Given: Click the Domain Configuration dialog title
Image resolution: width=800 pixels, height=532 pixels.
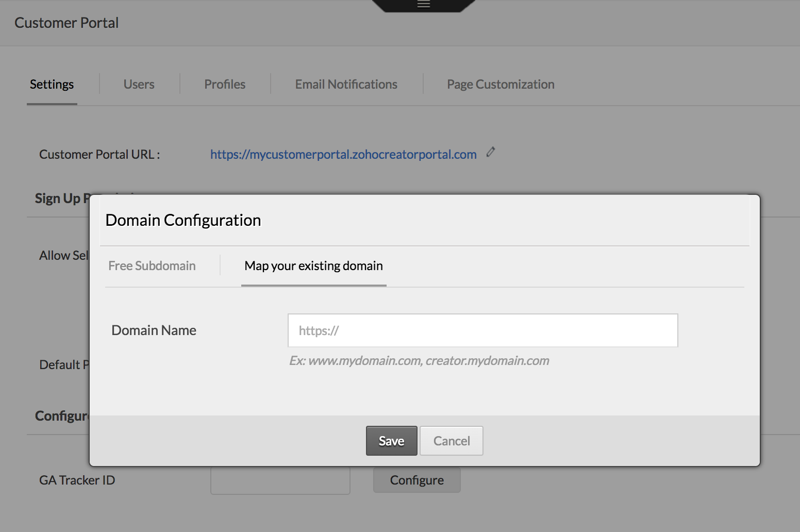Looking at the screenshot, I should (183, 220).
